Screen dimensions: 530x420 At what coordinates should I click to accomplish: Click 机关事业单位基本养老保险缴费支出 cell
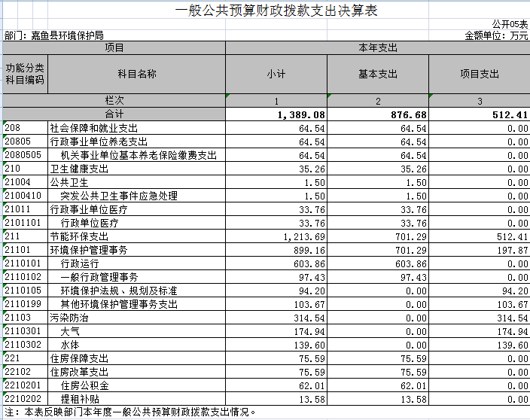tap(137, 155)
